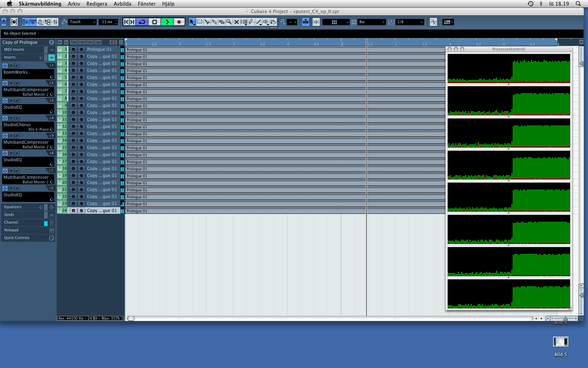Select the Time Warp tool
588x368 pixels.
click(244, 22)
